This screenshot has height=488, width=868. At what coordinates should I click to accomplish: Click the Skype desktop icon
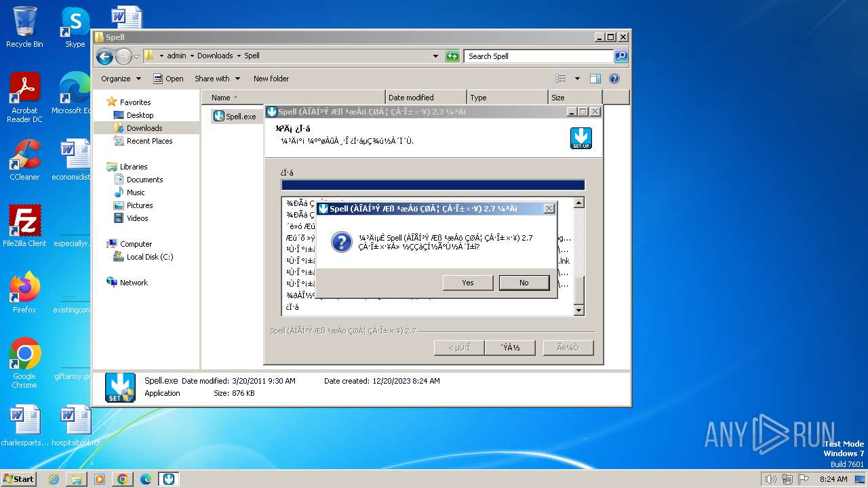[x=75, y=27]
